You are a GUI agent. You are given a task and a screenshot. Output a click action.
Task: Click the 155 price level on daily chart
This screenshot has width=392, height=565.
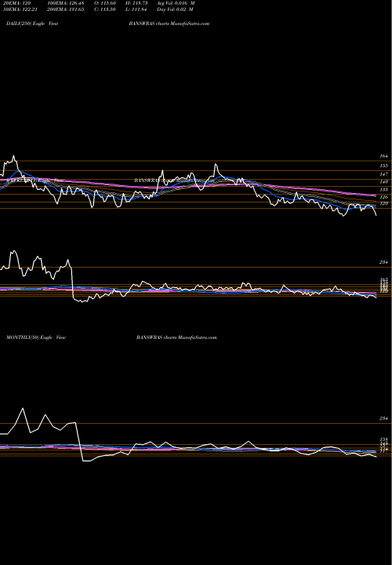[383, 166]
